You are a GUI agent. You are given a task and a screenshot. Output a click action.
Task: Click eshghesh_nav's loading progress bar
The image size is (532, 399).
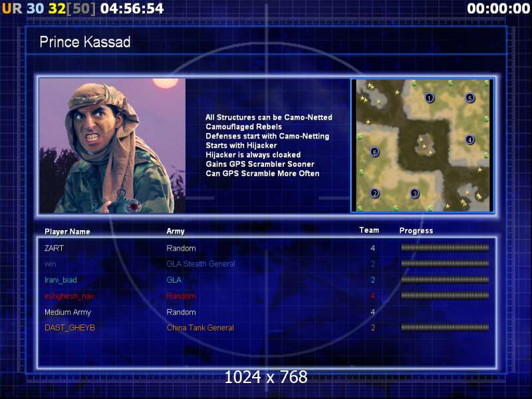click(445, 296)
